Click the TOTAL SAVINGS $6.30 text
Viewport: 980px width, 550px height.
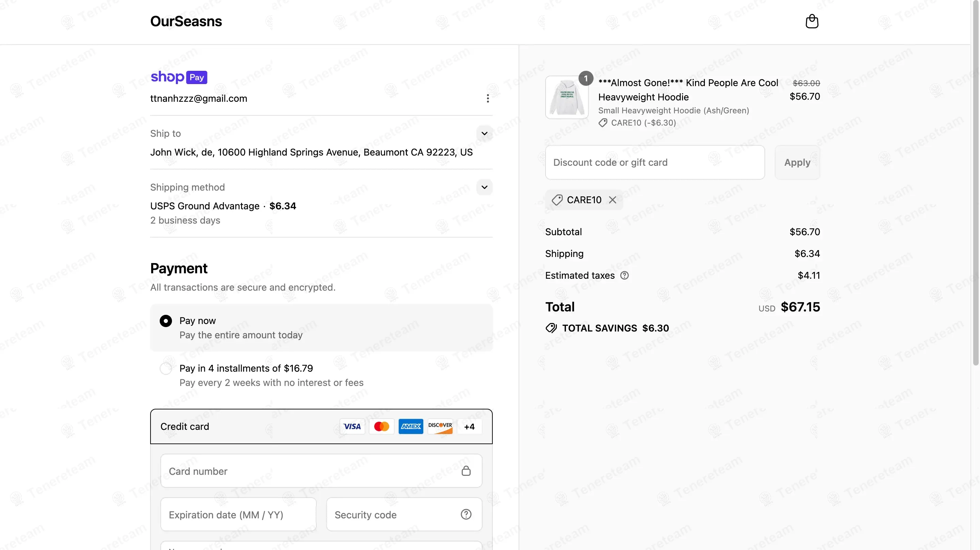click(x=615, y=328)
